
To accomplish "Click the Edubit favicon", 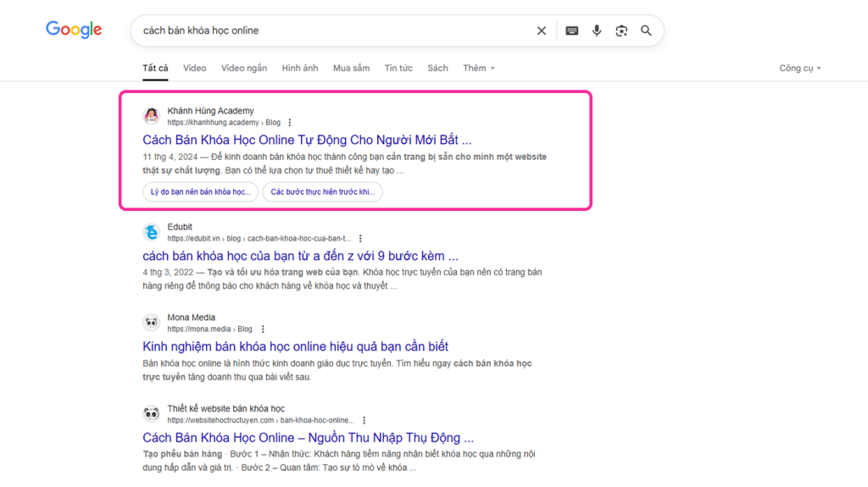I will click(x=151, y=232).
